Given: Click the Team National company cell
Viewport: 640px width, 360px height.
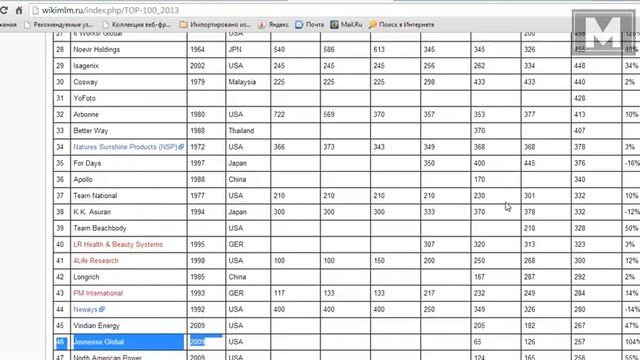Looking at the screenshot, I should pyautogui.click(x=129, y=196).
